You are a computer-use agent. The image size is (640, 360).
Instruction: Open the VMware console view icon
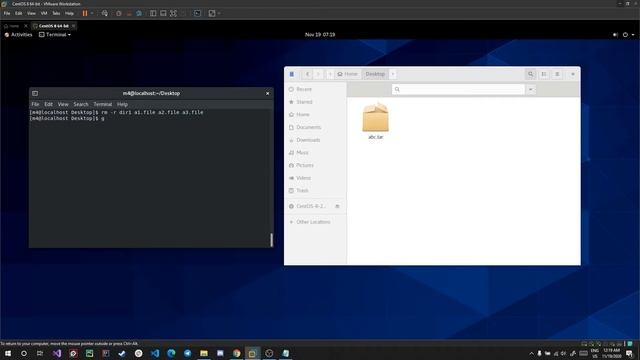pos(197,13)
